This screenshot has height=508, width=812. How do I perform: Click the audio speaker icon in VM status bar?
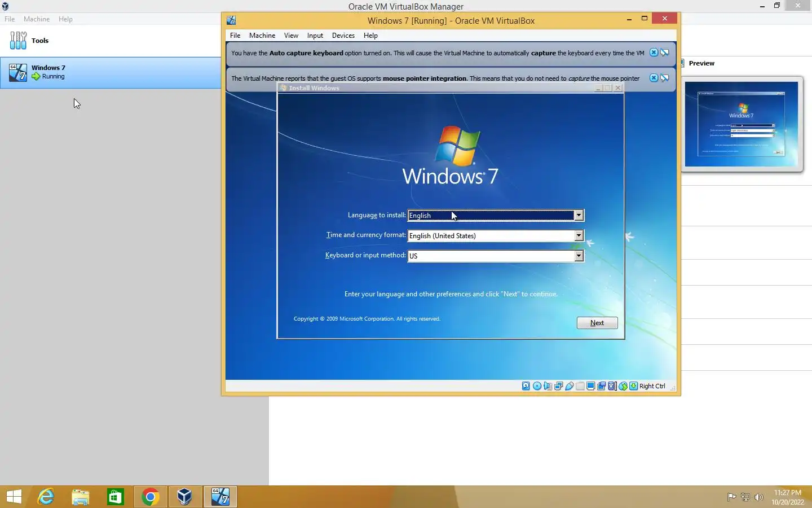pyautogui.click(x=548, y=386)
